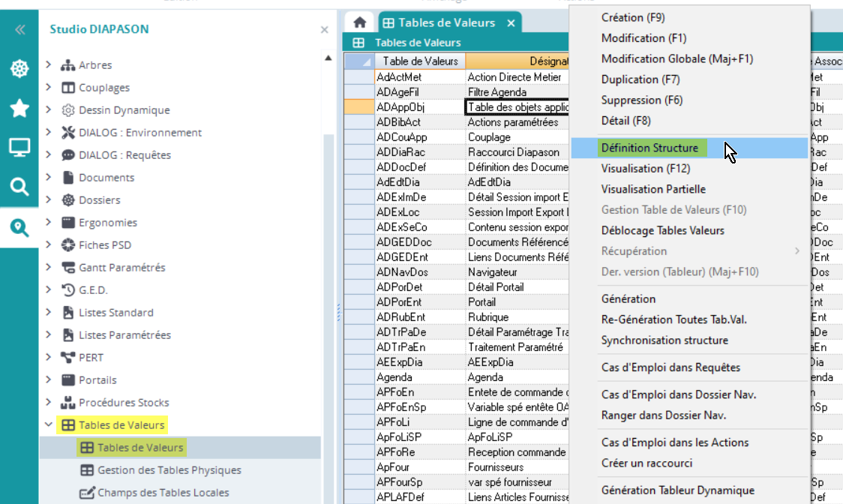Close the Studio DIAPASON panel
This screenshot has width=843, height=504.
(x=324, y=30)
